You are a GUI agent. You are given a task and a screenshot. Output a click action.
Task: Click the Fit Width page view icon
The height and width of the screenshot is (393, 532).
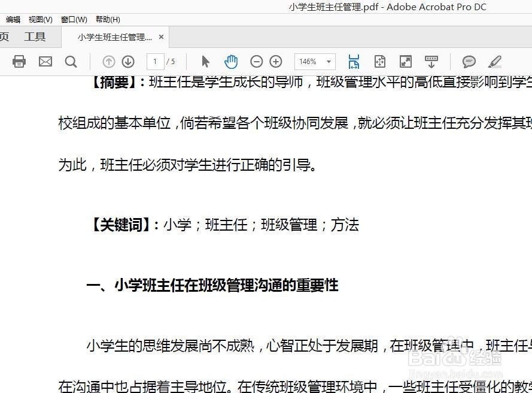pos(354,61)
